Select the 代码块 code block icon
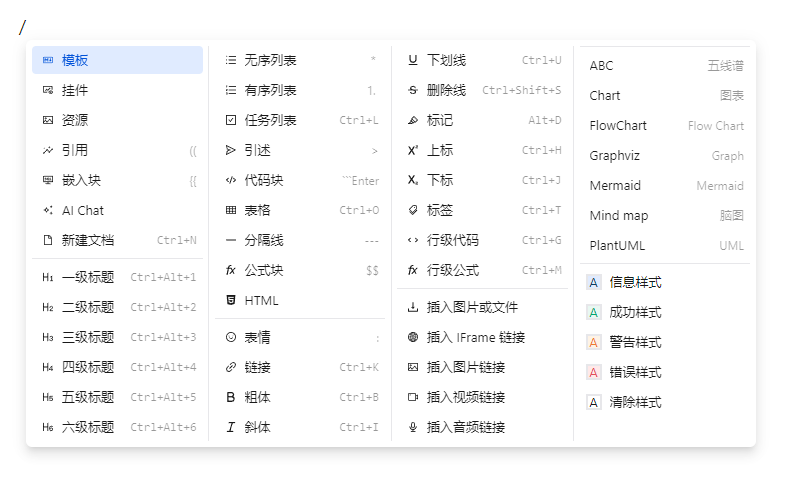Screen dimensions: 787x477 click(231, 181)
